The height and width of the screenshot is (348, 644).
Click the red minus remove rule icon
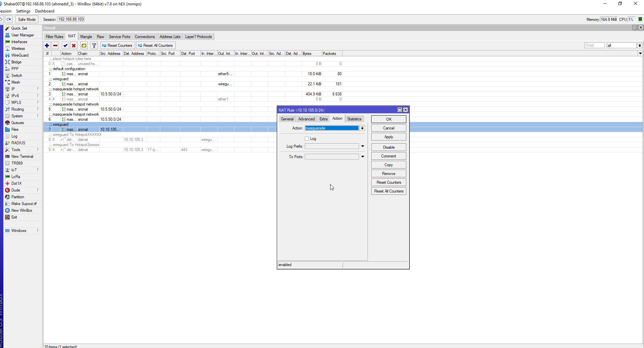coord(55,46)
